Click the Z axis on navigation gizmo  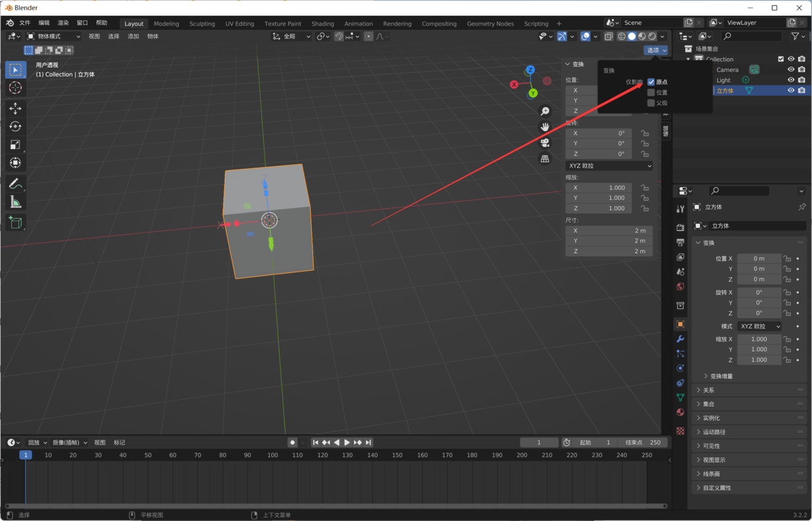tap(530, 70)
